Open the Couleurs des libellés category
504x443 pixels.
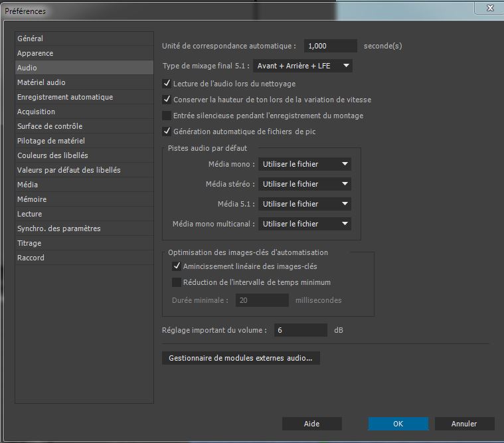52,155
